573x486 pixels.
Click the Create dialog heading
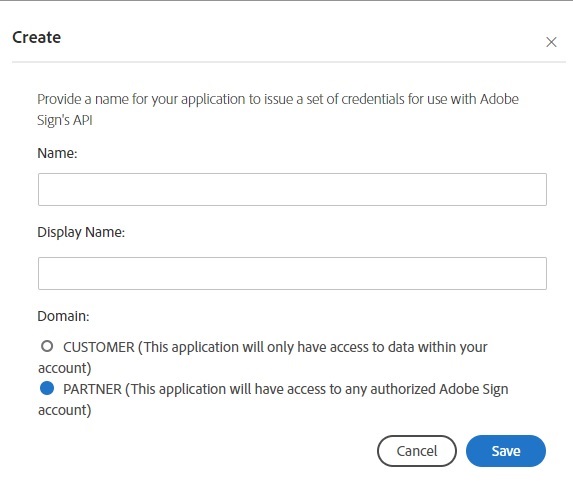[37, 37]
